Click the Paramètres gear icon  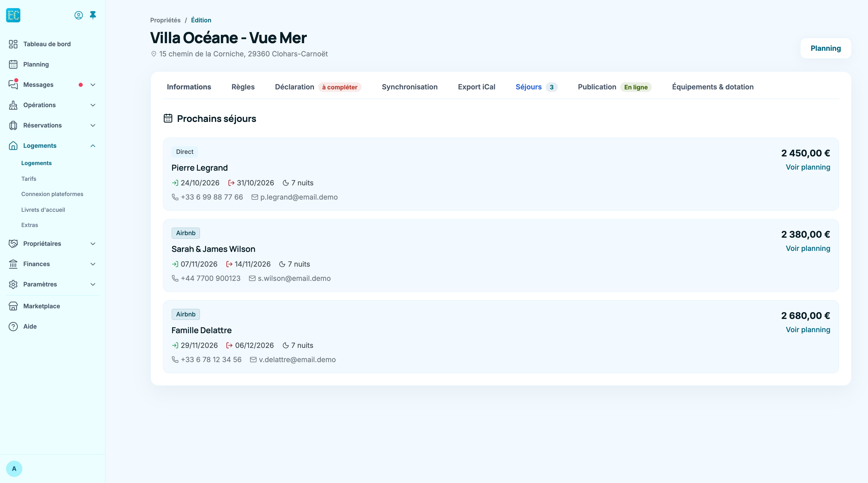coord(13,284)
